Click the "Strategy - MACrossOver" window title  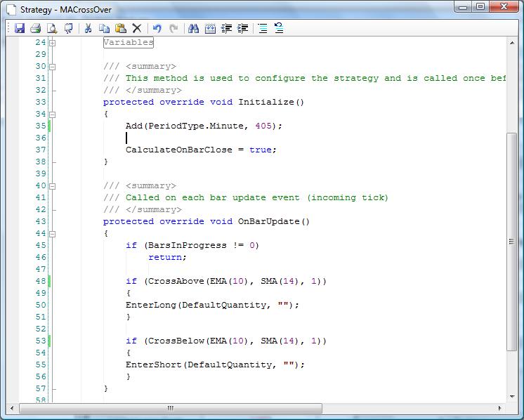pyautogui.click(x=66, y=10)
